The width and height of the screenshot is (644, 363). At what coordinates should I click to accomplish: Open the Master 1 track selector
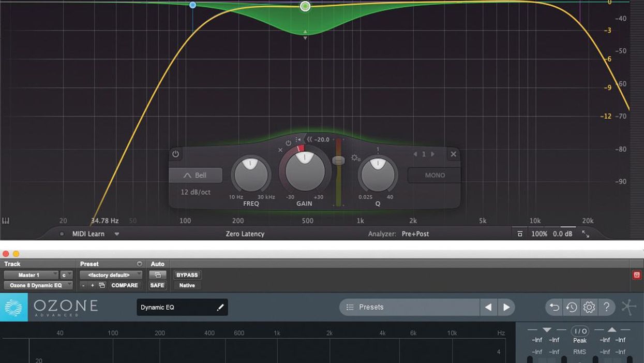click(31, 275)
